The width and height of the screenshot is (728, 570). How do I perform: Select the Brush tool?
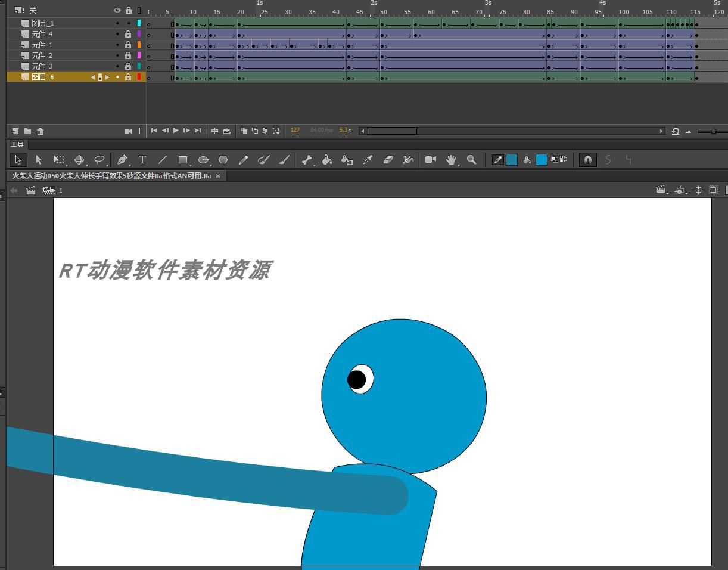(x=284, y=160)
